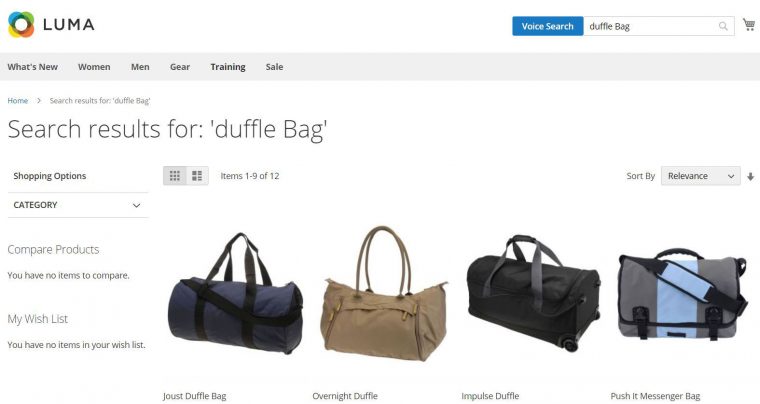Screen dimensions: 760x404
Task: Open Overnight Duffle product image
Action: [384, 294]
